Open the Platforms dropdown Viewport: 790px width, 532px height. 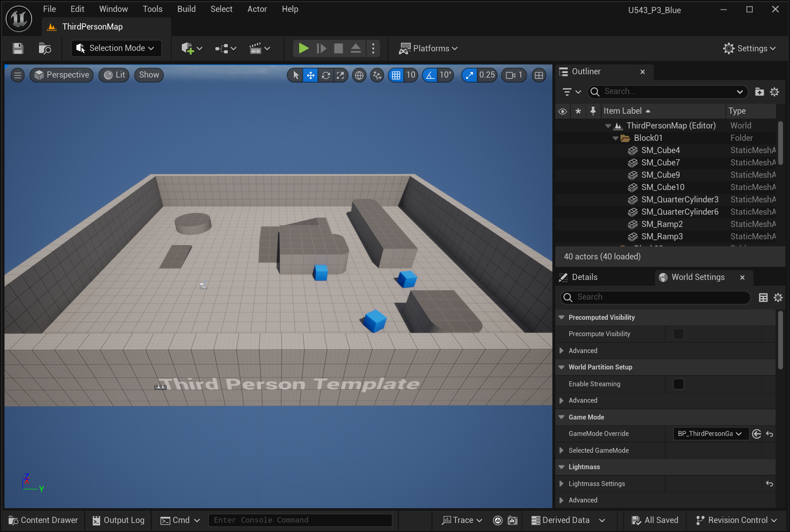point(428,48)
